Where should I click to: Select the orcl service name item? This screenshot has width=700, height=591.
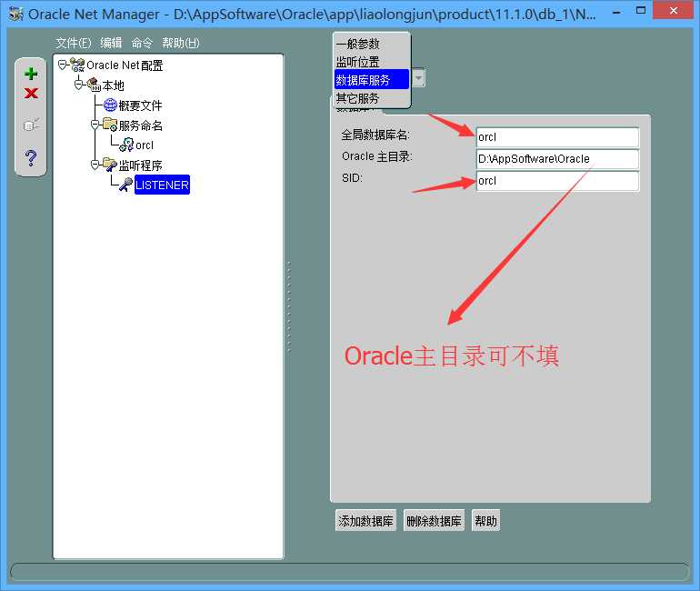pyautogui.click(x=145, y=145)
